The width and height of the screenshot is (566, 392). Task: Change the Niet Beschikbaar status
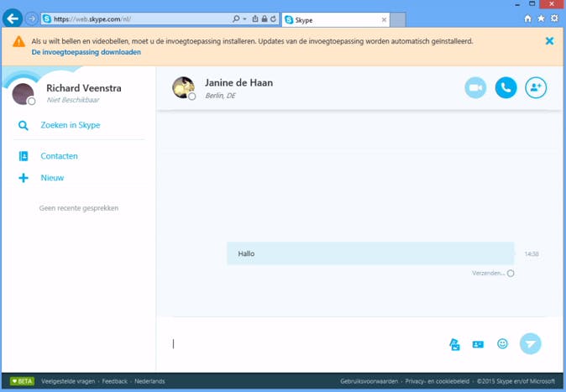tap(73, 100)
